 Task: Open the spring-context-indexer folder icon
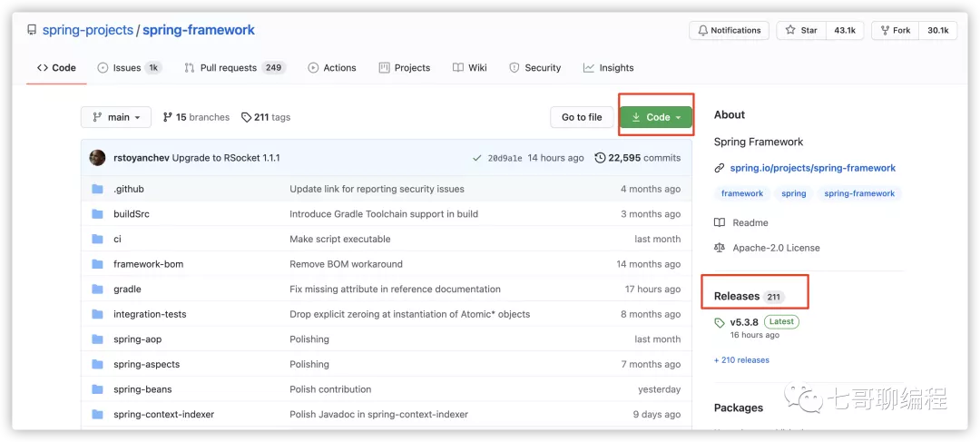97,414
